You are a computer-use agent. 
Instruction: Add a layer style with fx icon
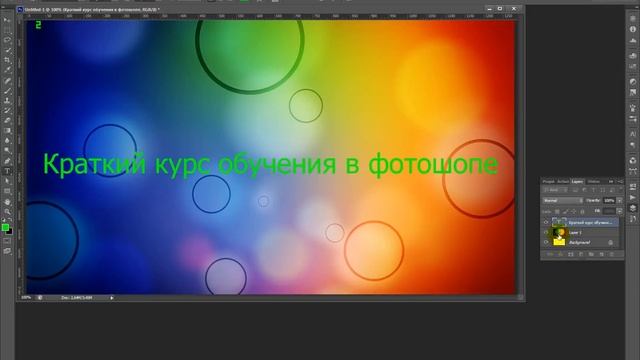tap(560, 254)
